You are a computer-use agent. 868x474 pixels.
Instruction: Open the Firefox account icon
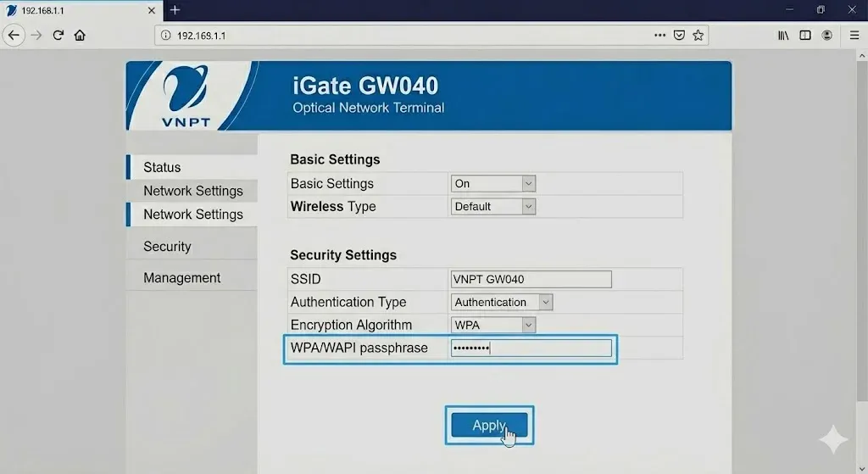(x=827, y=36)
